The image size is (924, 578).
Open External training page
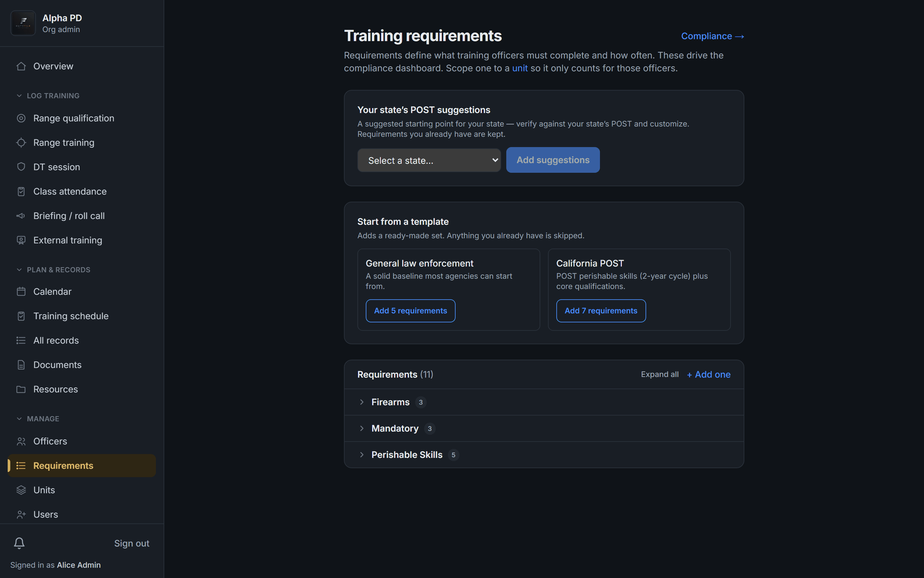click(82, 241)
